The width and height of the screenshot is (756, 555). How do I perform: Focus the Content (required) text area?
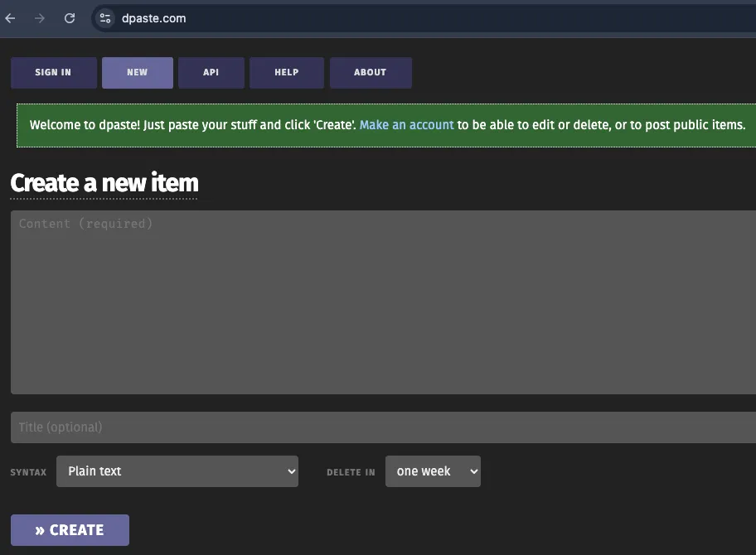[x=383, y=302]
